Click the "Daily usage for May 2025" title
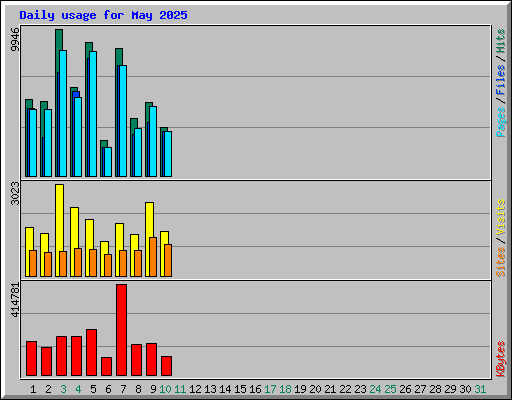The height and width of the screenshot is (400, 512). [103, 15]
